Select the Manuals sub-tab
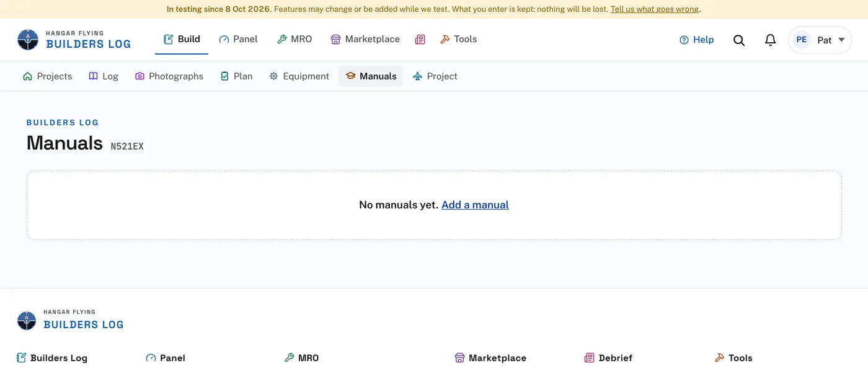This screenshot has height=371, width=868. [371, 76]
